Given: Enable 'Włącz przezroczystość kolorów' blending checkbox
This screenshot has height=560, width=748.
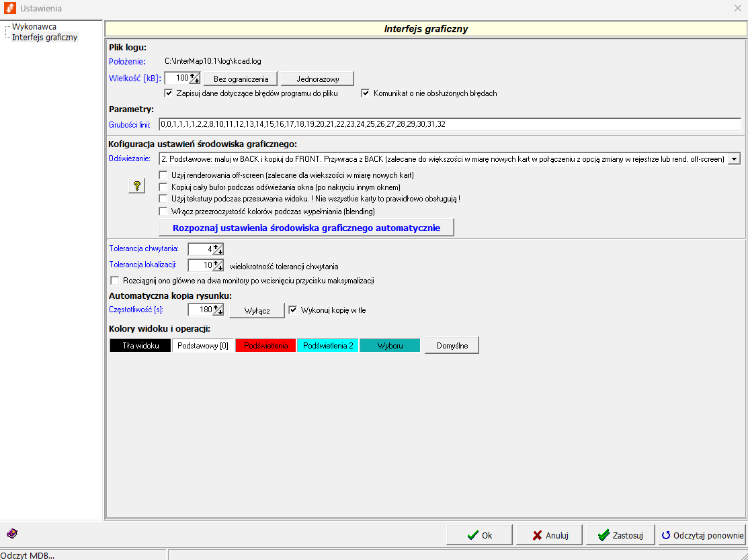Looking at the screenshot, I should coord(163,211).
